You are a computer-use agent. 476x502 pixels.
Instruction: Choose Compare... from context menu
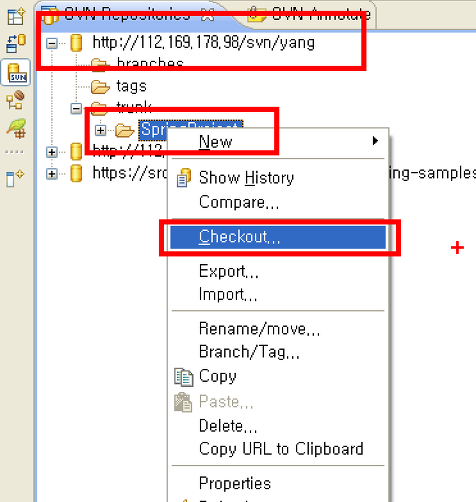pos(278,202)
